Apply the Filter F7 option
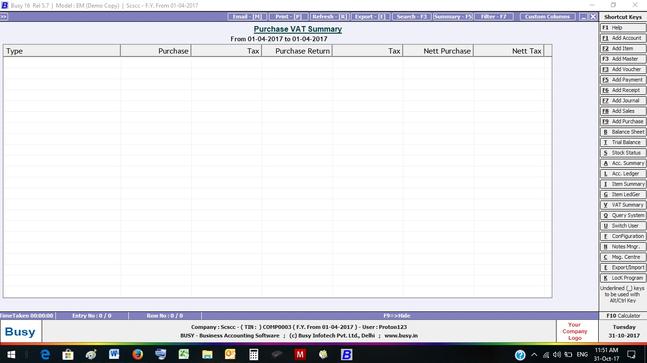The height and width of the screenshot is (363, 647). [494, 16]
